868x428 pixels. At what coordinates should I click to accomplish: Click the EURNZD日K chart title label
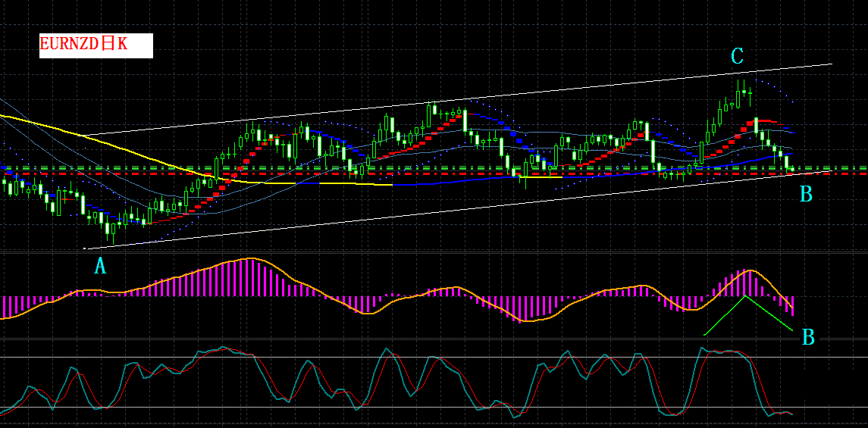(96, 45)
